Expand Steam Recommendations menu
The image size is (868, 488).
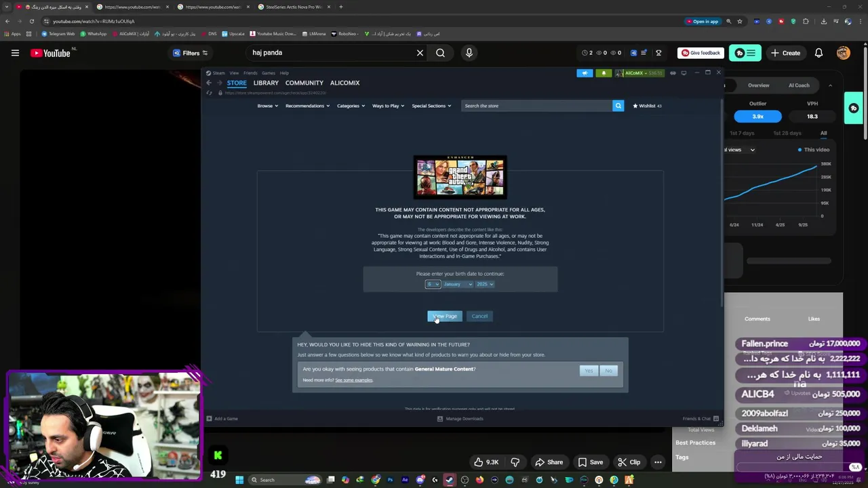(x=307, y=106)
